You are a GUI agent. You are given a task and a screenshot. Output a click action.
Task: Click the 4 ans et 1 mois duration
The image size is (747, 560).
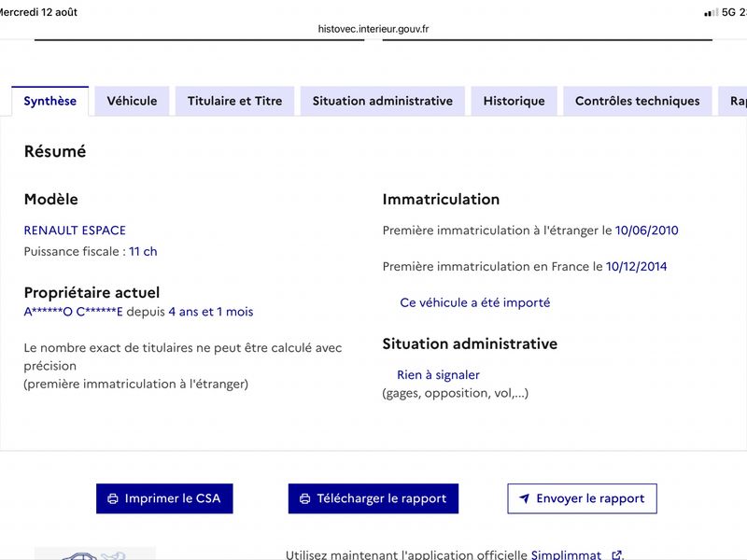(x=211, y=312)
